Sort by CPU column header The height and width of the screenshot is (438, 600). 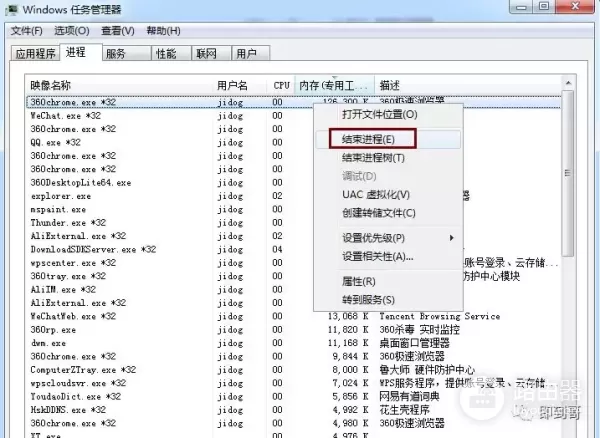pos(281,85)
